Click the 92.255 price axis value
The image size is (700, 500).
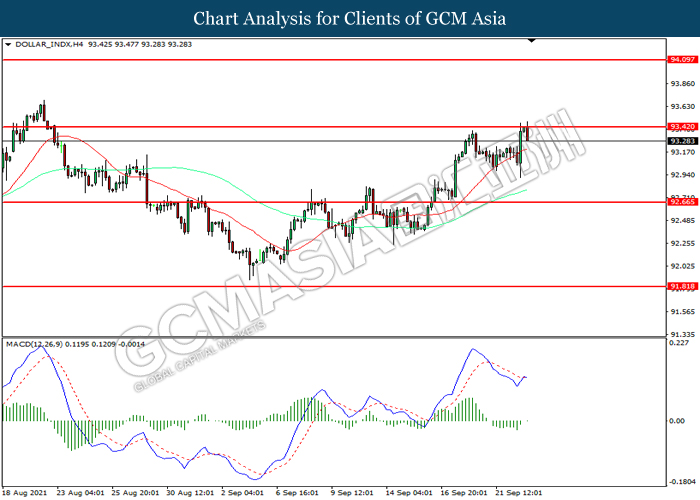pyautogui.click(x=683, y=243)
